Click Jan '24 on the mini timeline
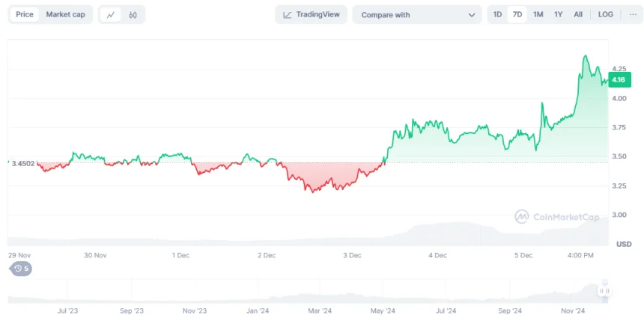This screenshot has width=644, height=327. 257,309
